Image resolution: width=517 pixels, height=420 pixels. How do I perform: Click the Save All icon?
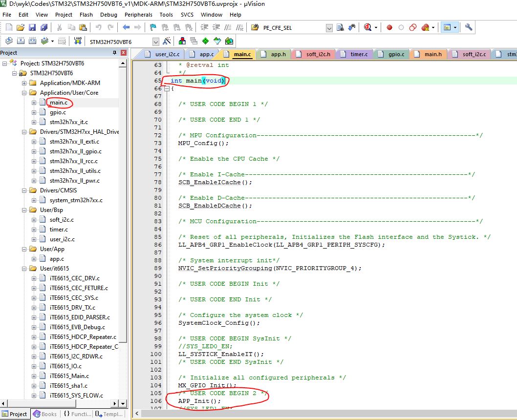[43, 28]
